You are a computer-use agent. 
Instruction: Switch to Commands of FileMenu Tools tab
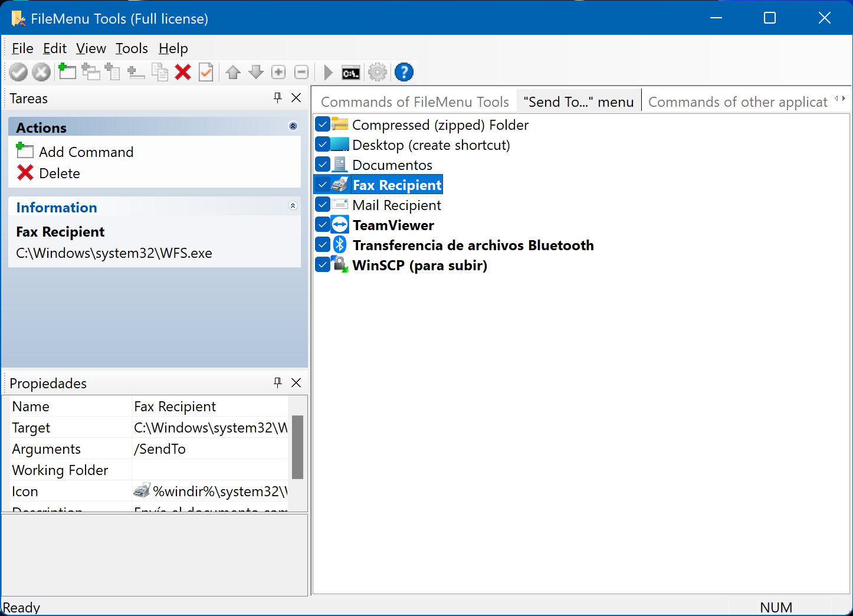tap(415, 102)
